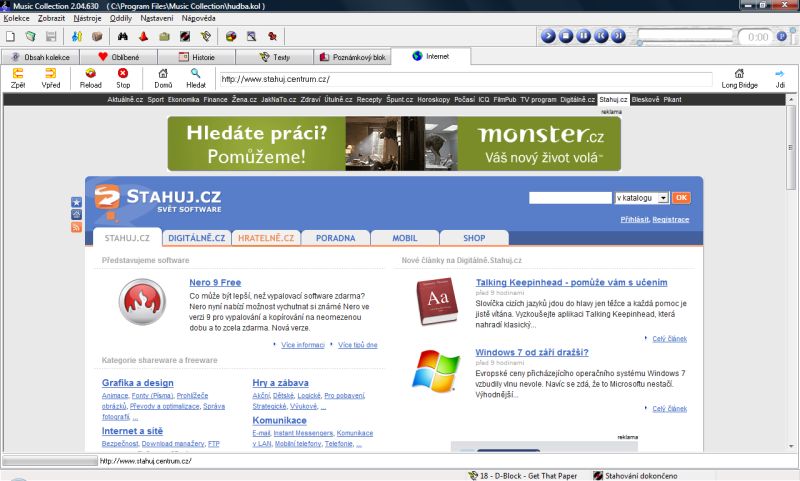Click the blue star bookmark icon on the page
The image size is (800, 481).
tap(76, 202)
